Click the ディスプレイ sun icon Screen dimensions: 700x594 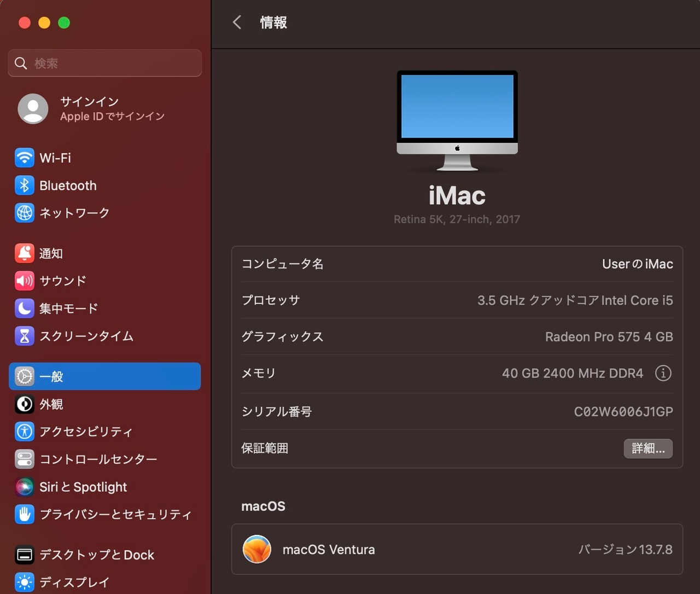click(24, 583)
